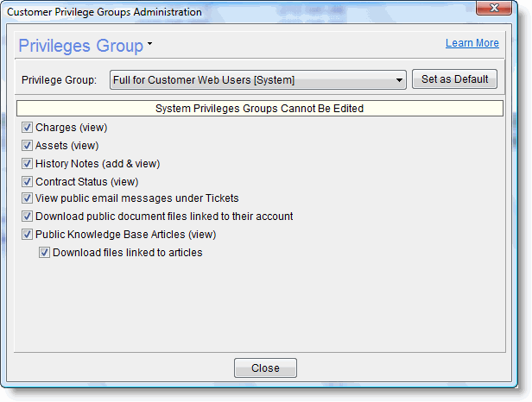Click the Close button at bottom
The image size is (532, 402).
(x=265, y=368)
